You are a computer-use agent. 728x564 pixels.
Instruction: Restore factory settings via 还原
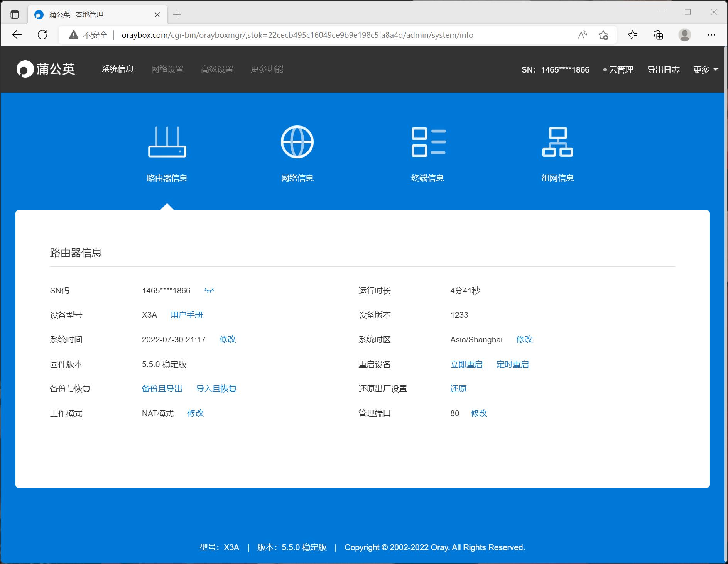tap(458, 389)
